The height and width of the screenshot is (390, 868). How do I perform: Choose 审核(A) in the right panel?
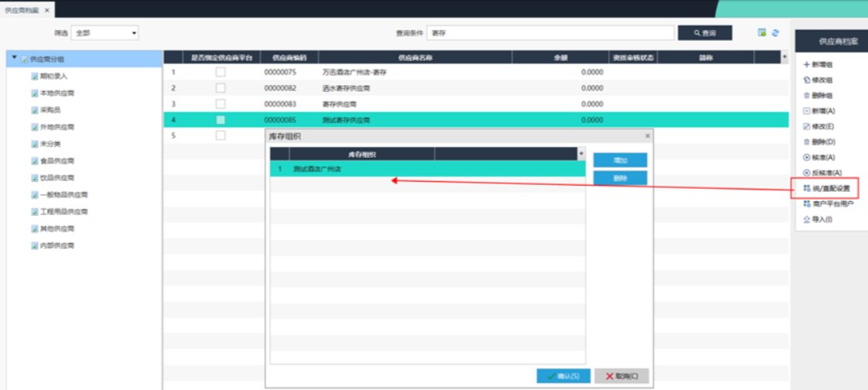point(822,158)
